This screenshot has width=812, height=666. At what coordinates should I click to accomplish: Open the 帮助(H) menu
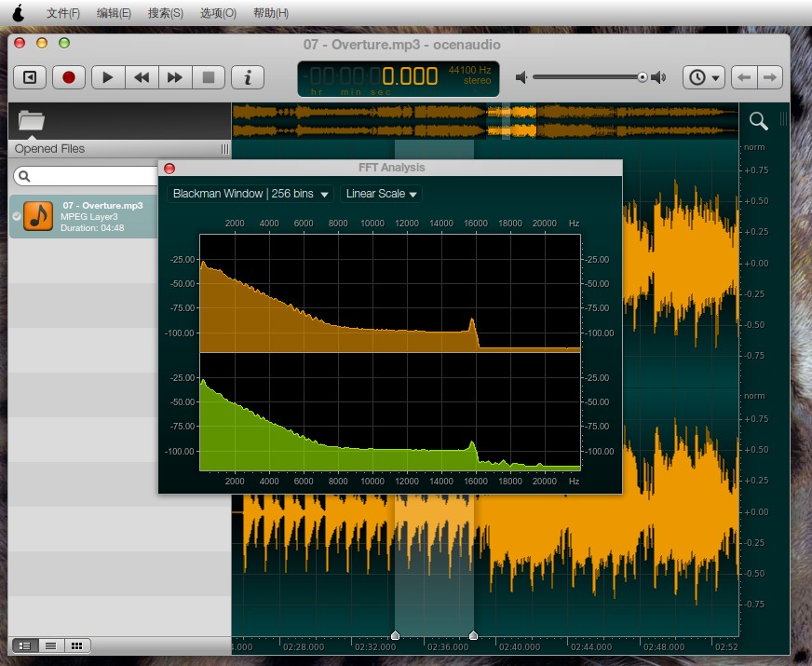point(271,13)
